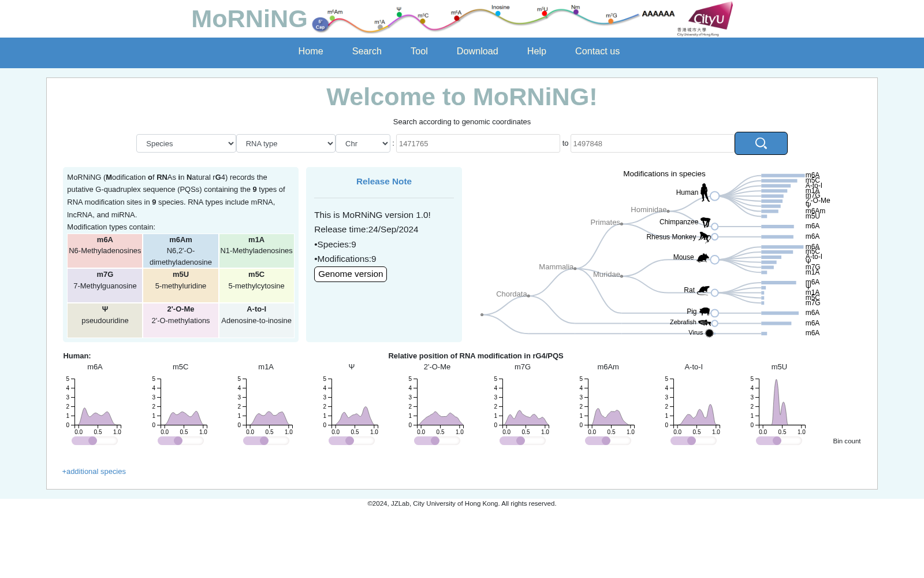Viewport: 924px width, 578px height.
Task: Click the A-to-I bin count slider
Action: click(693, 441)
